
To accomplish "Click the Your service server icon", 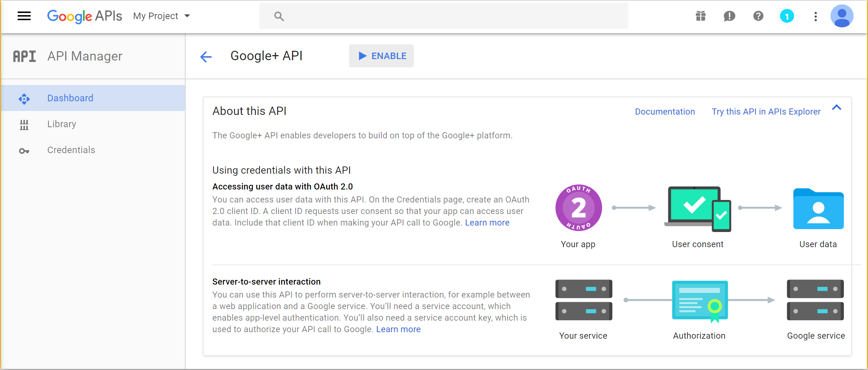I will pos(584,300).
